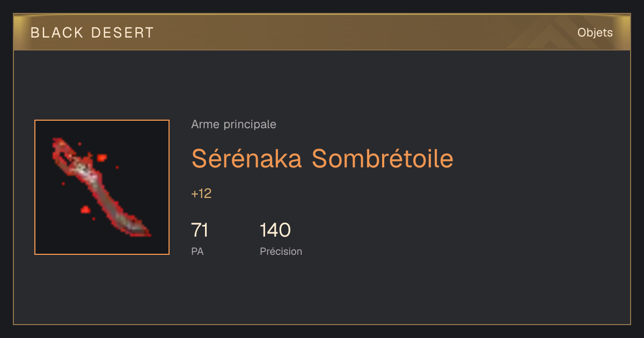The height and width of the screenshot is (338, 644).
Task: Click the red ember near the dagger's top
Action: coord(101,157)
